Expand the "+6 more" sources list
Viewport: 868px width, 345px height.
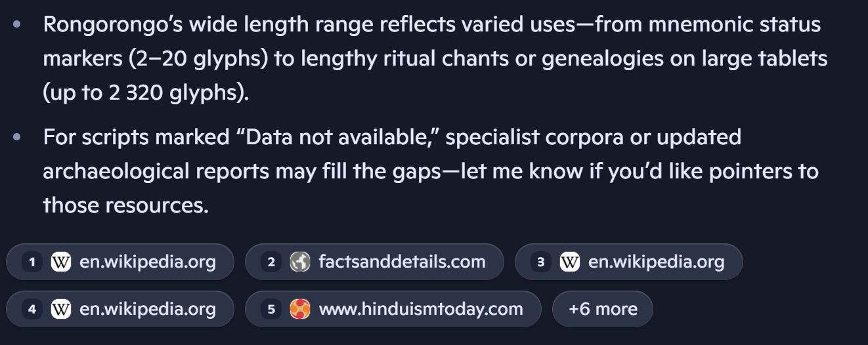pos(602,309)
